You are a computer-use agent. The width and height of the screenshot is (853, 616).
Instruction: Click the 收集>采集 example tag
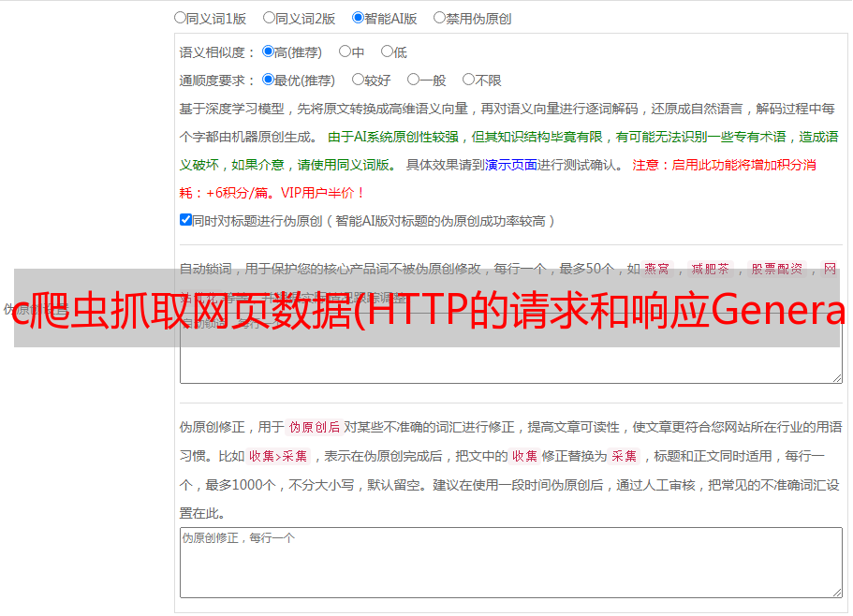pos(278,456)
